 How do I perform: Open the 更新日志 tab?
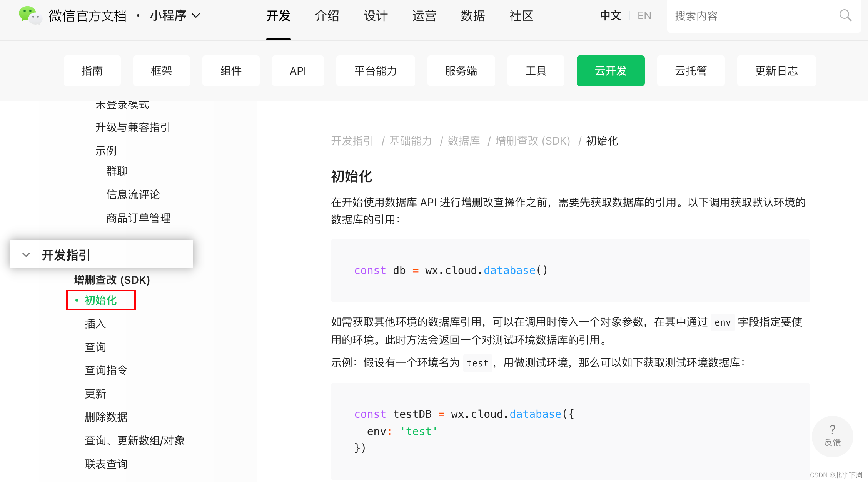click(x=776, y=71)
